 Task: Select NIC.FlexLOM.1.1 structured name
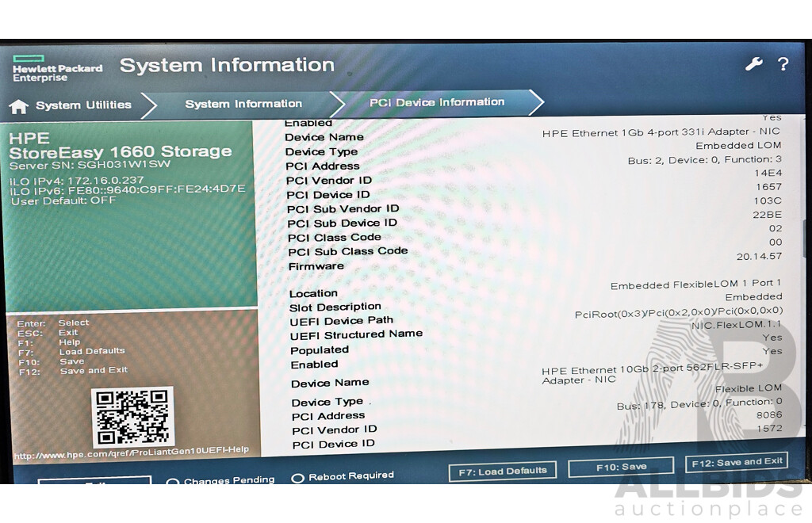736,326
